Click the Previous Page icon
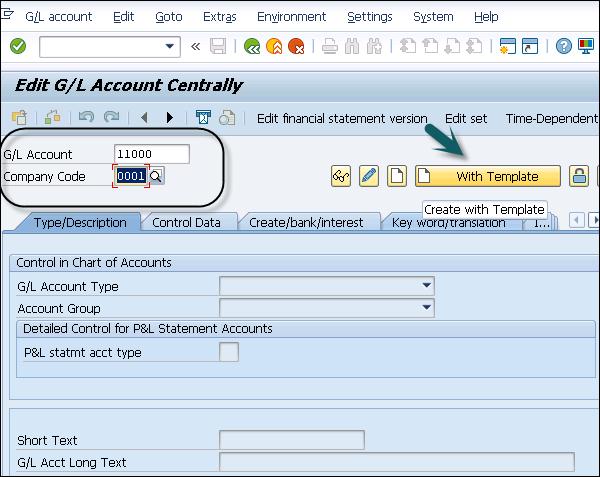Viewport: 600px width, 477px height. (x=430, y=46)
